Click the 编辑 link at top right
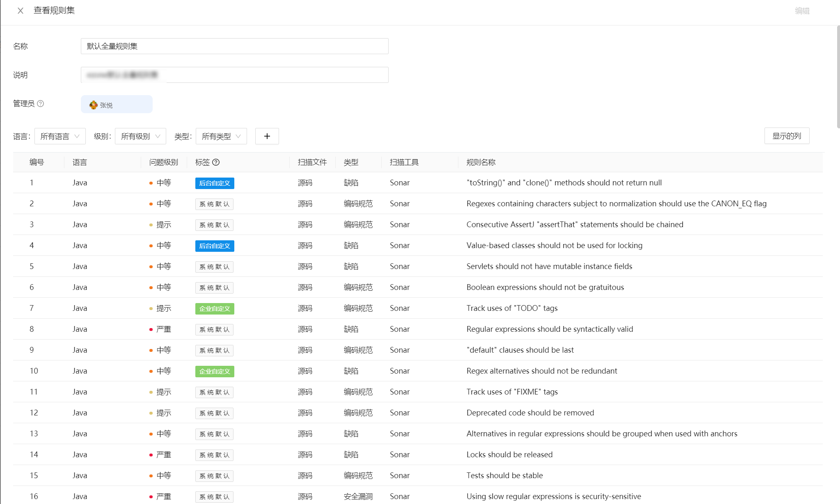This screenshot has width=840, height=504. click(802, 11)
